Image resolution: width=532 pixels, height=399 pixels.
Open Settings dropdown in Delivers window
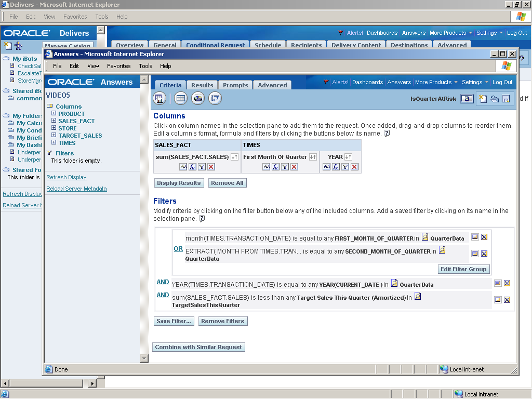(489, 33)
